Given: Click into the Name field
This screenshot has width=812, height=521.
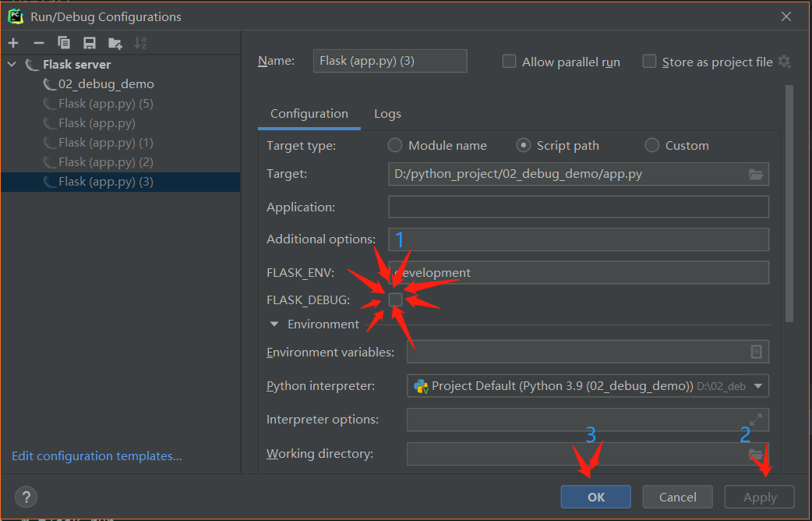Looking at the screenshot, I should 390,61.
